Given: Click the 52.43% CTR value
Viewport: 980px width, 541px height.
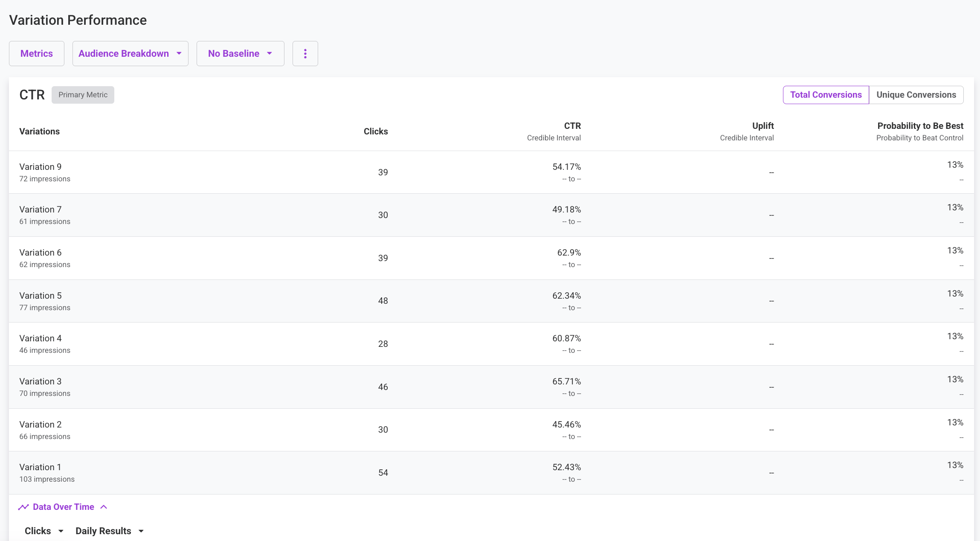Looking at the screenshot, I should coord(567,467).
